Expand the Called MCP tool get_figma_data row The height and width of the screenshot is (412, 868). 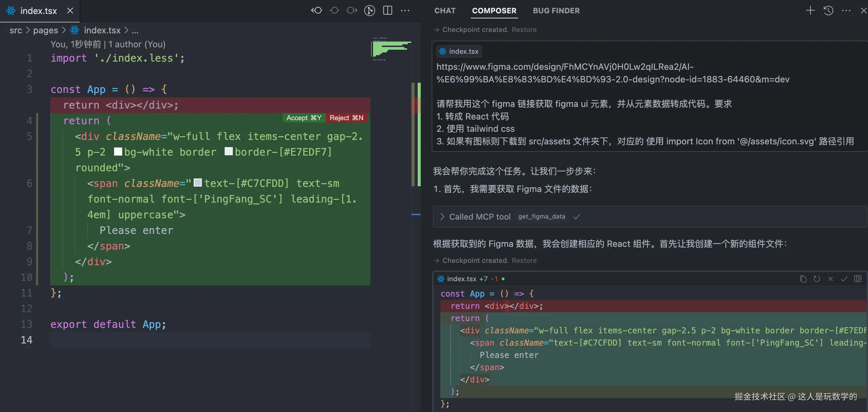click(649, 217)
